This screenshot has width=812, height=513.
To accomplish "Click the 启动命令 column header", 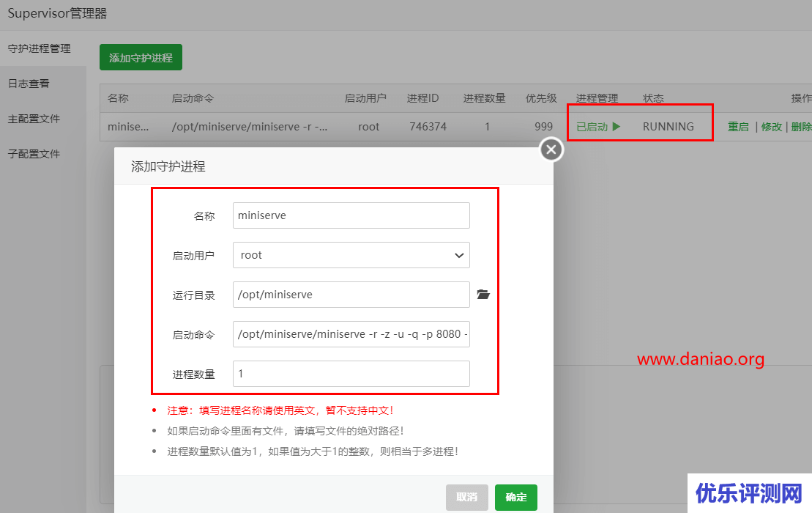I will (193, 98).
